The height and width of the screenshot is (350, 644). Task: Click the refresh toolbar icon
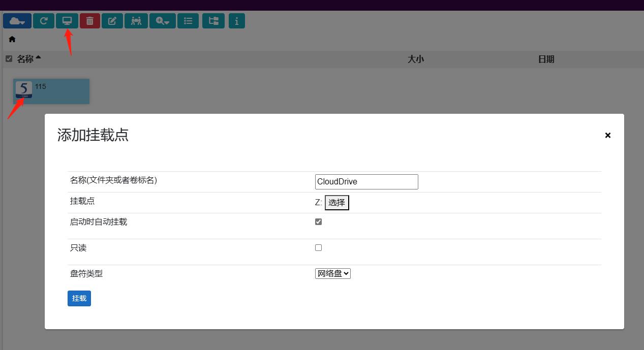(x=44, y=21)
